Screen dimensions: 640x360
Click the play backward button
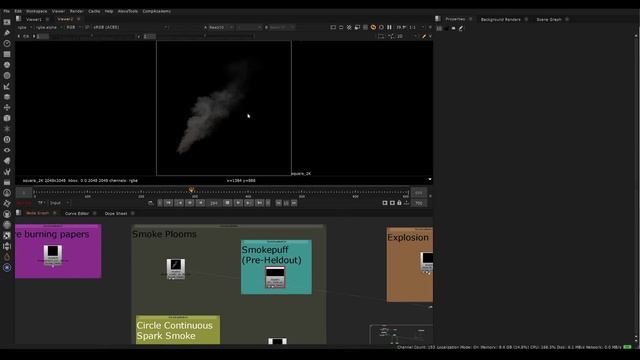[200, 203]
